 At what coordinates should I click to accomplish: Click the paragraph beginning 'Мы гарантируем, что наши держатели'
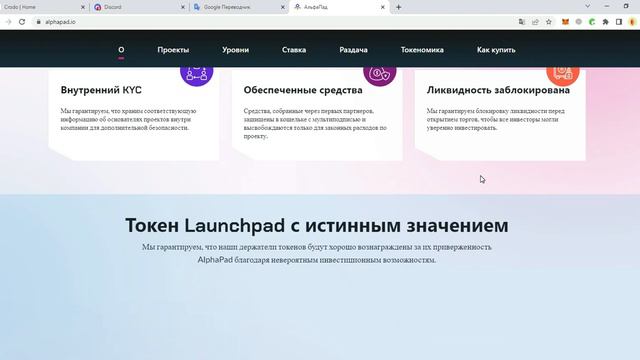coord(317,253)
